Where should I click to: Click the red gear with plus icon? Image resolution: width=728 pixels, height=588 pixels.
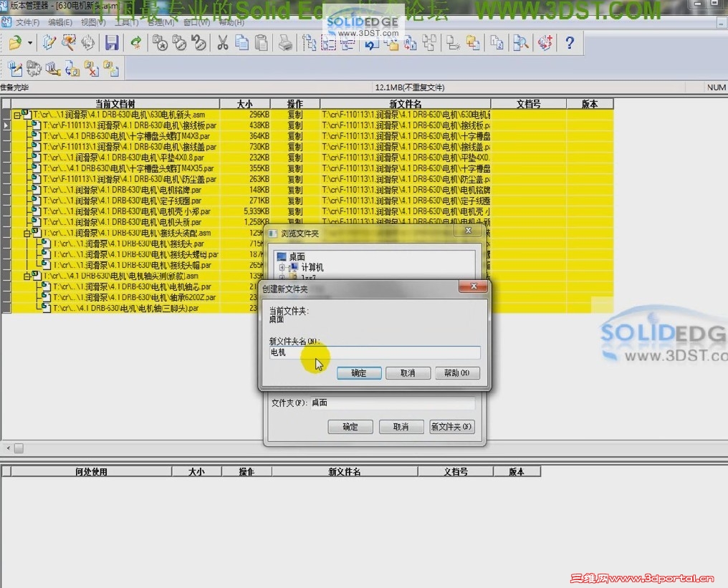tap(545, 43)
